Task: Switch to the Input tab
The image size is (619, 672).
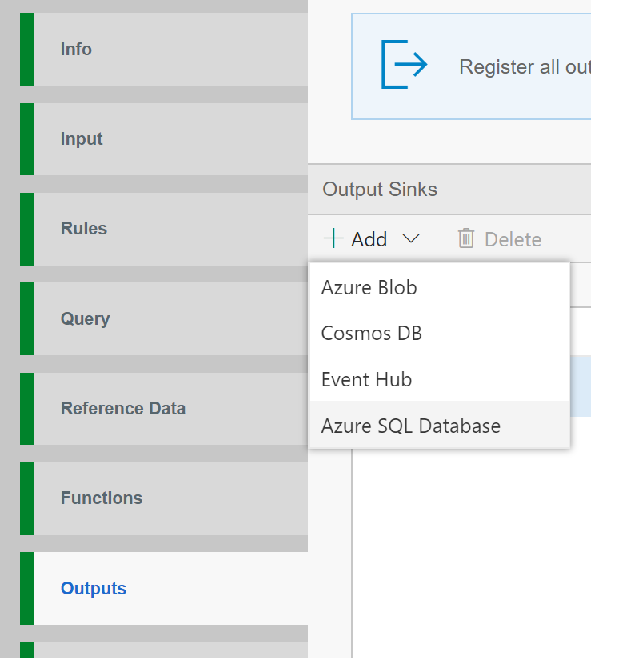Action: [82, 139]
